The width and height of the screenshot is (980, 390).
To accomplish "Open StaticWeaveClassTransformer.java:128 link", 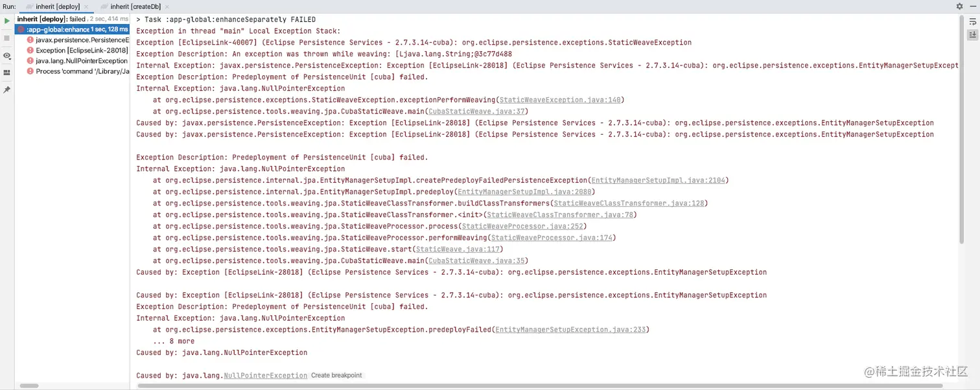I will point(628,203).
